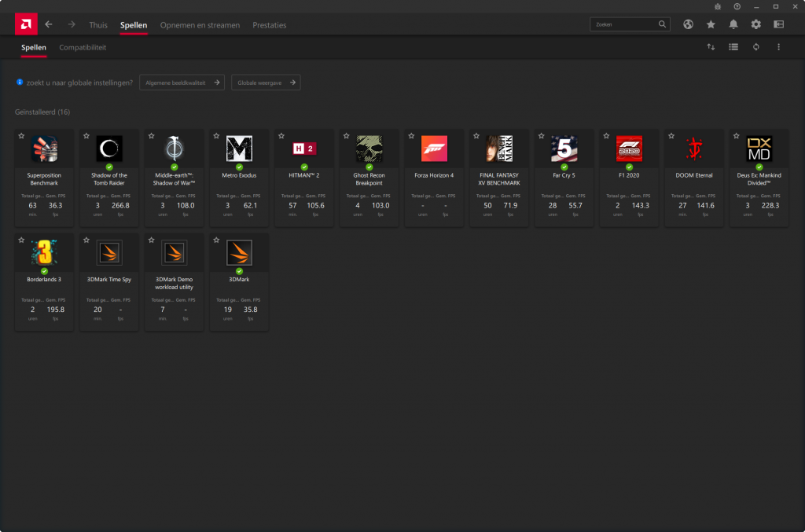Open Superposition Benchmark game icon

(44, 149)
